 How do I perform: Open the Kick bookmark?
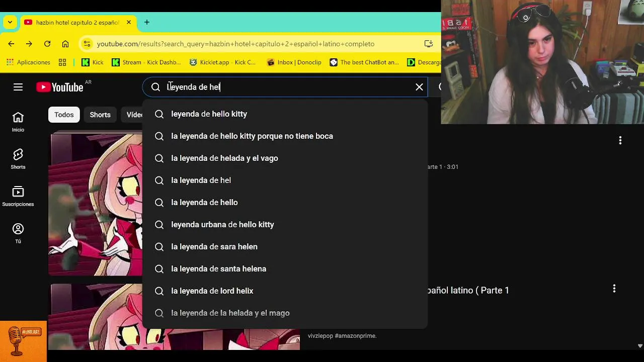click(93, 62)
